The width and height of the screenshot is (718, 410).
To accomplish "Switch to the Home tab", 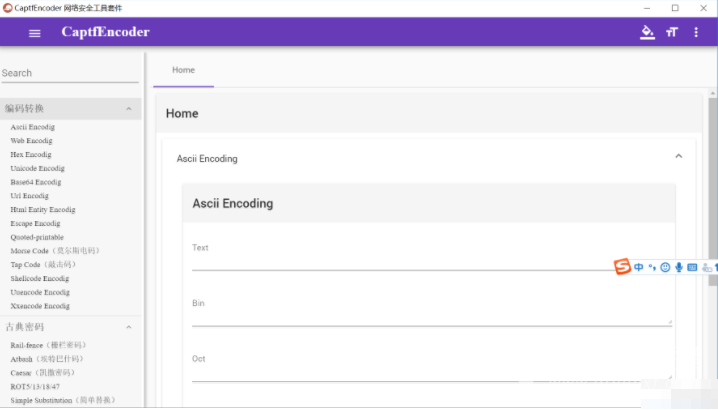I will [x=183, y=70].
